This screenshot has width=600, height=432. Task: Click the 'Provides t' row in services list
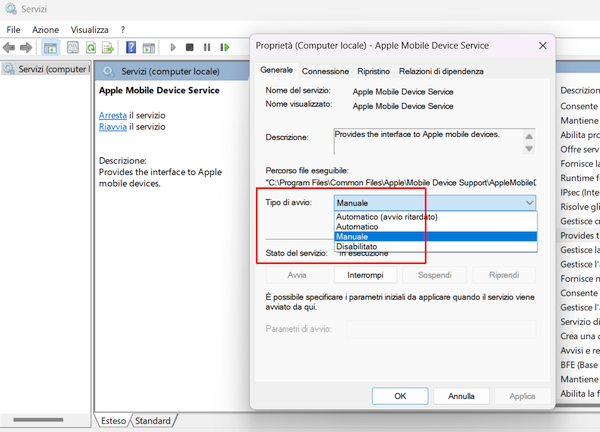(x=579, y=235)
